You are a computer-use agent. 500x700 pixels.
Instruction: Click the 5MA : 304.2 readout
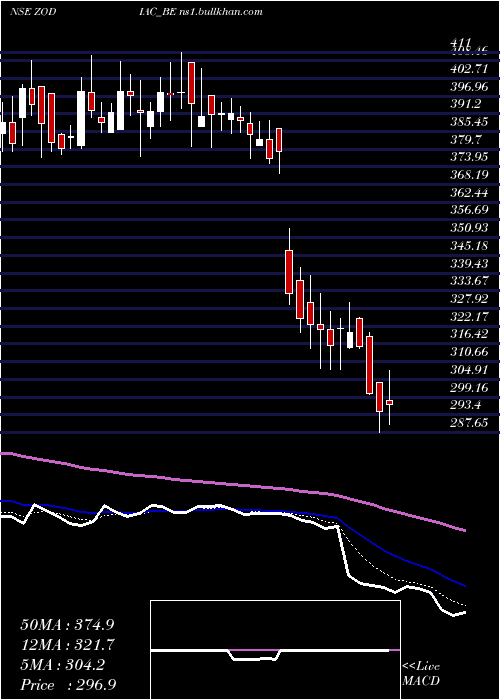(62, 664)
